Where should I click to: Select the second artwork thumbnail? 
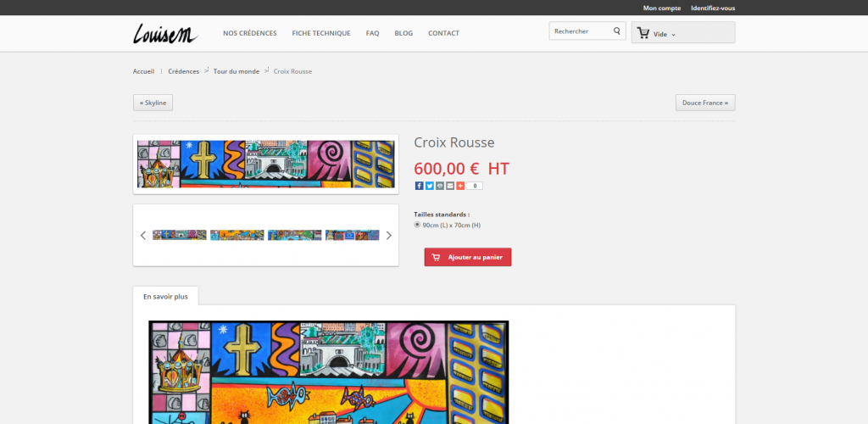[237, 235]
